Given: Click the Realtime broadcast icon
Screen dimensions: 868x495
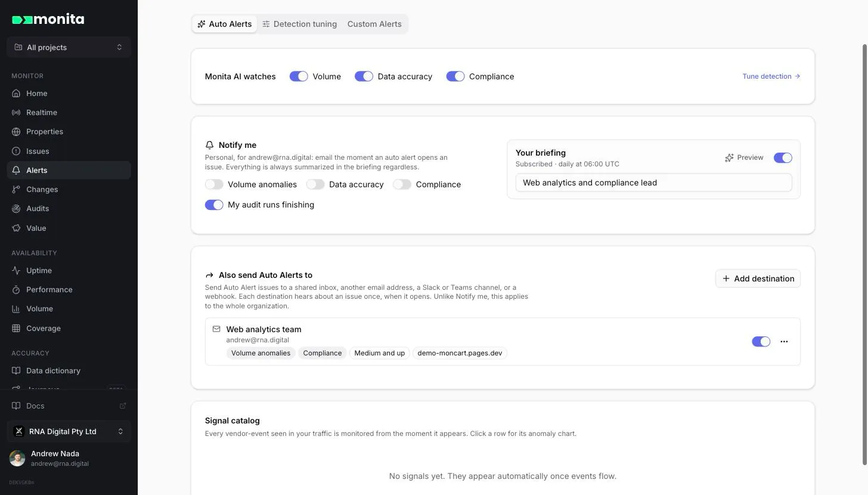Looking at the screenshot, I should click(16, 113).
